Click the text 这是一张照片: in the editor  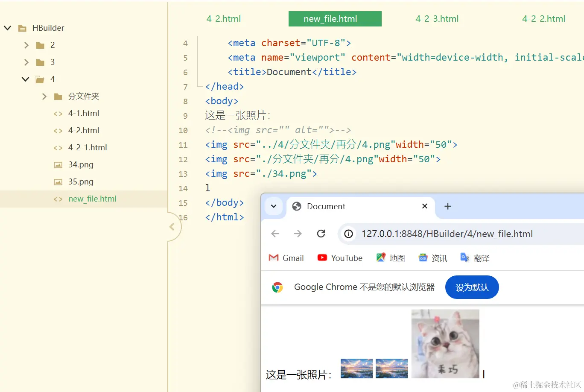pos(237,115)
